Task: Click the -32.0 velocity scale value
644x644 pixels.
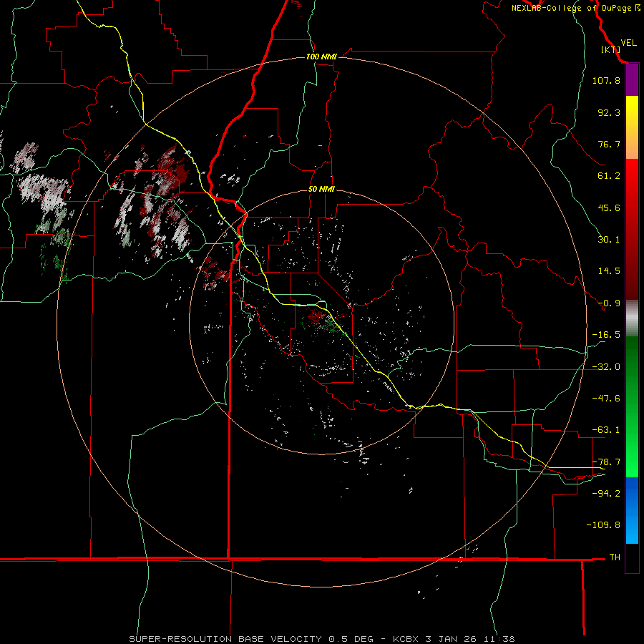Action: click(606, 367)
